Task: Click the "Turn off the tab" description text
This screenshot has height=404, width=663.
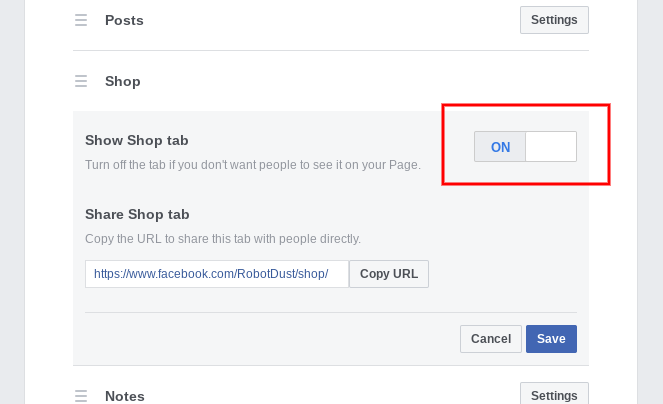Action: pyautogui.click(x=253, y=164)
